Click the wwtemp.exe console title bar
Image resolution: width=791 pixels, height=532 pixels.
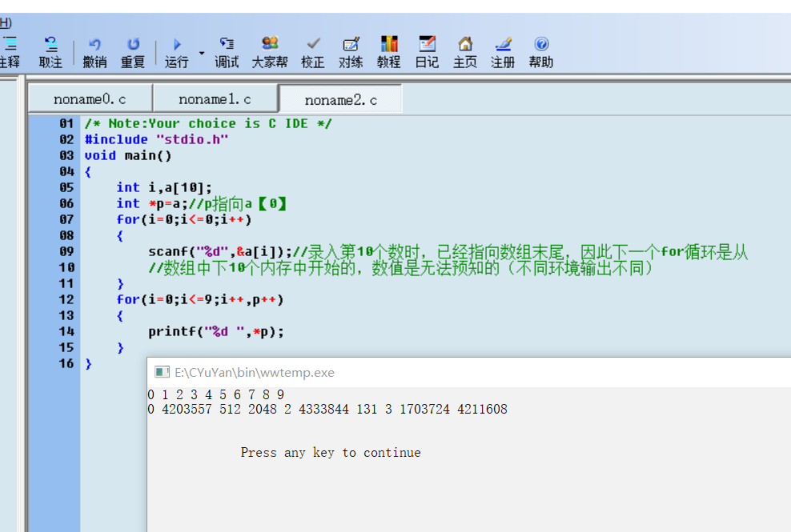pos(469,372)
